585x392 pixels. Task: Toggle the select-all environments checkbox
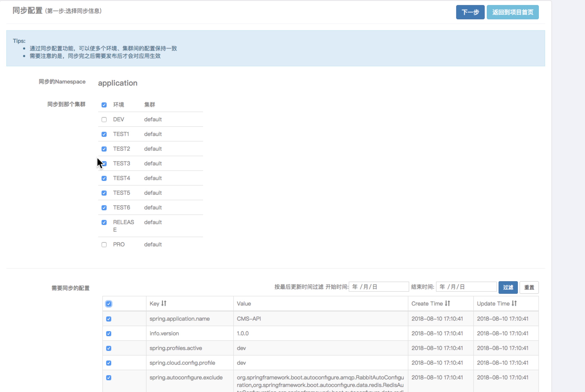pyautogui.click(x=104, y=105)
